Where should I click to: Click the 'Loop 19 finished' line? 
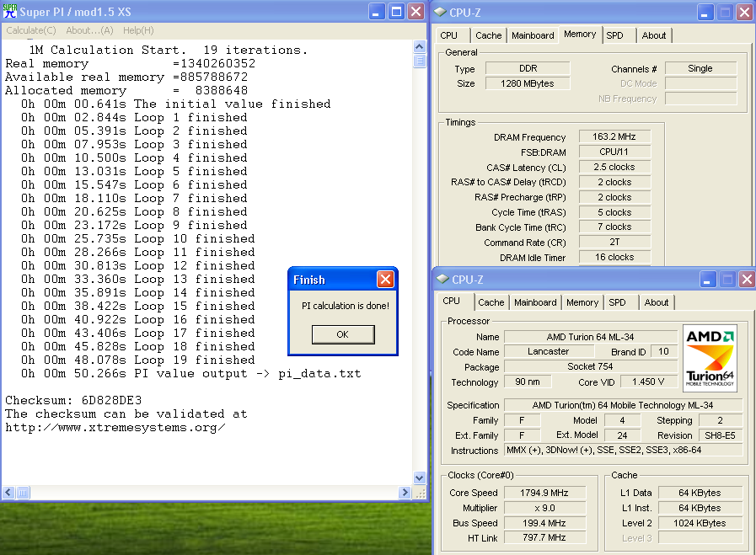[137, 360]
